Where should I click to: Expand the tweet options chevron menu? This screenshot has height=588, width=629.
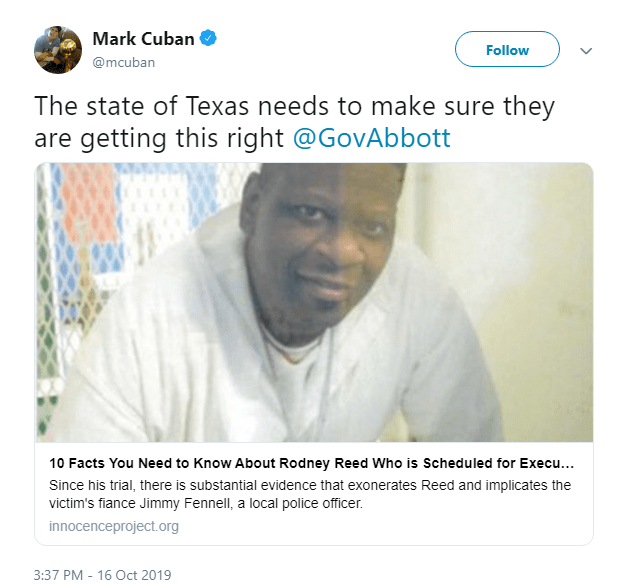(x=586, y=51)
